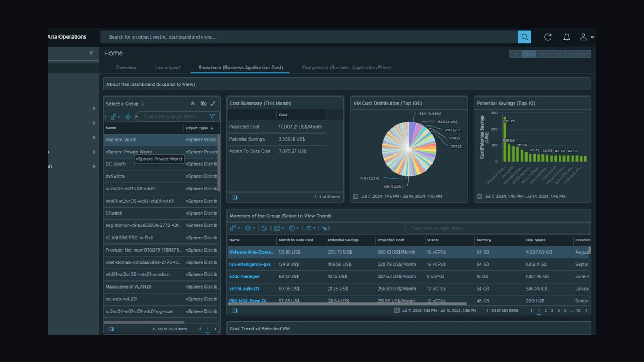Expand the first left sidebar chevron

point(94,108)
